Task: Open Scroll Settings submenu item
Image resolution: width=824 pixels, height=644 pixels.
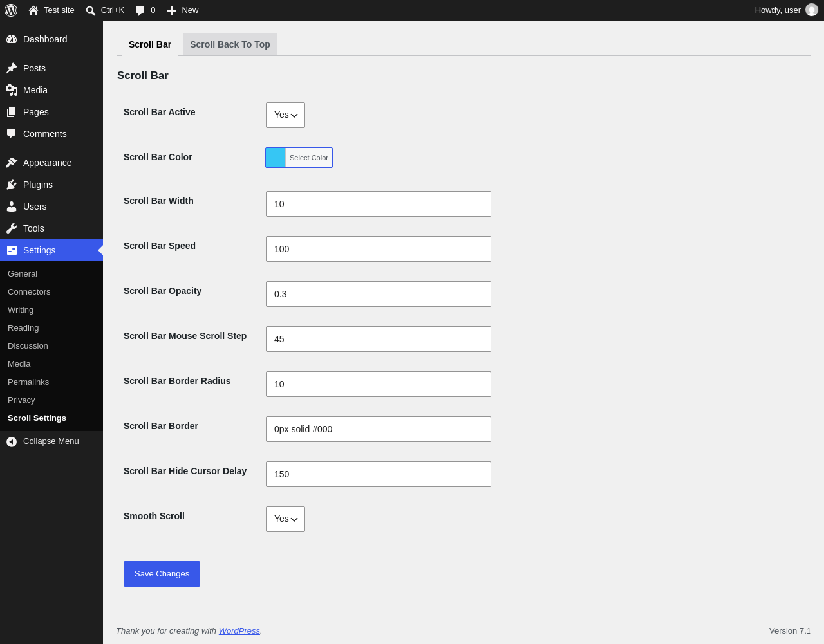Action: click(37, 418)
